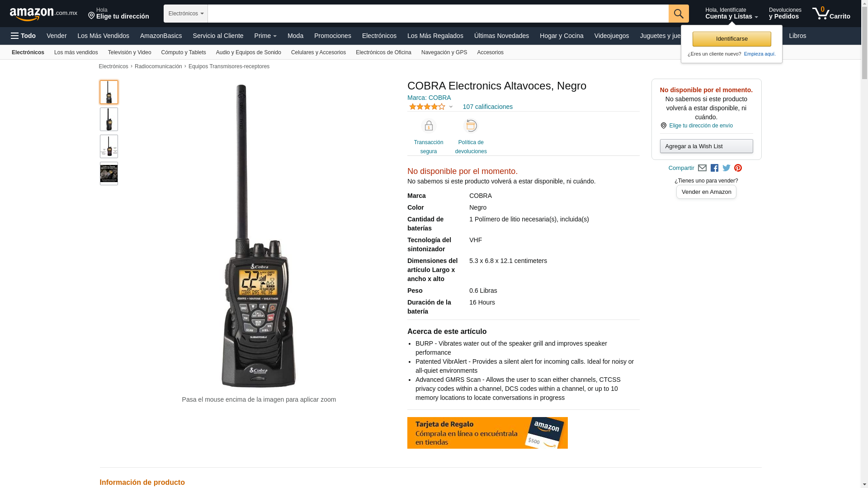Expand the Electrónicos search category dropdown
Image resolution: width=868 pixels, height=488 pixels.
186,14
